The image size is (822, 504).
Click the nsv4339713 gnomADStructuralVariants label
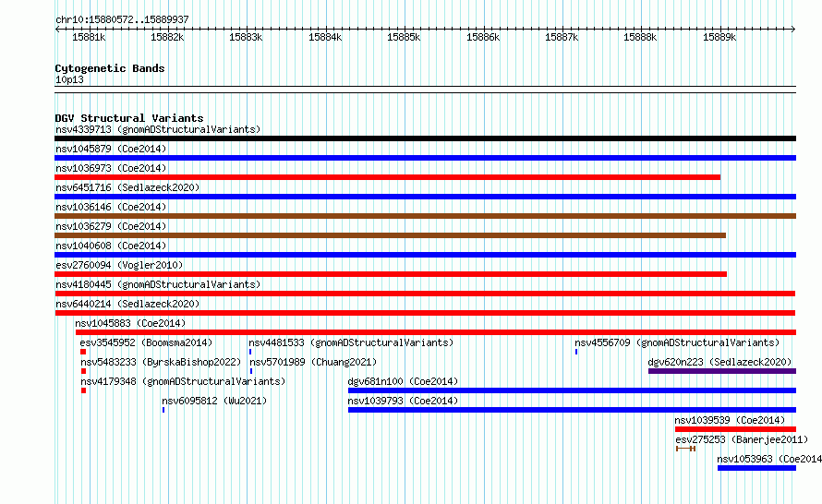pos(158,129)
